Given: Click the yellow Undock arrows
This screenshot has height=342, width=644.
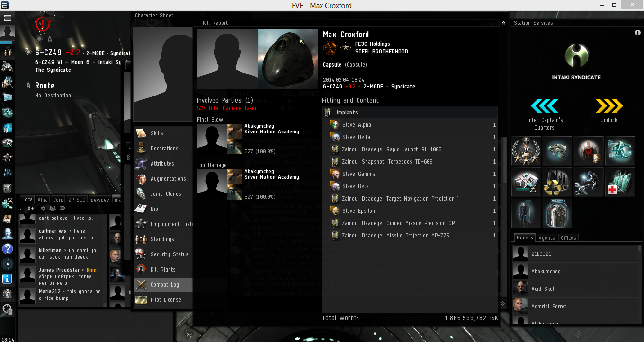Looking at the screenshot, I should coord(609,106).
